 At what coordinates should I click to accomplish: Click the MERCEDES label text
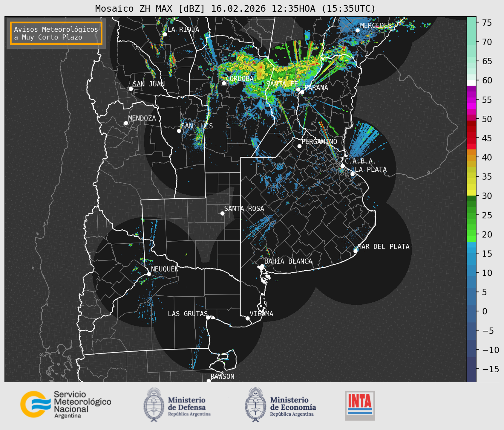click(x=376, y=25)
